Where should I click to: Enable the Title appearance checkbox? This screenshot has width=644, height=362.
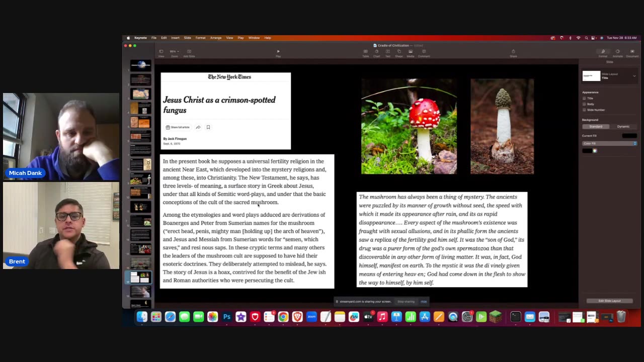(584, 98)
